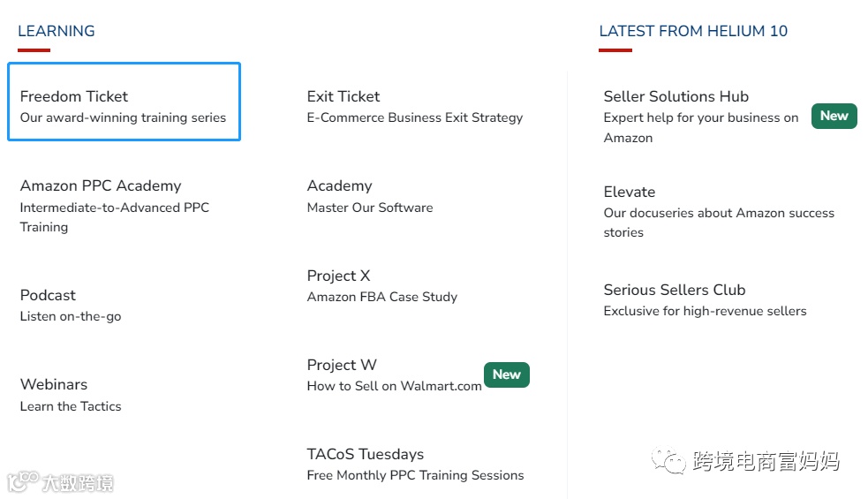Visit Serious Sellers Club
Image resolution: width=868 pixels, height=499 pixels.
point(675,290)
